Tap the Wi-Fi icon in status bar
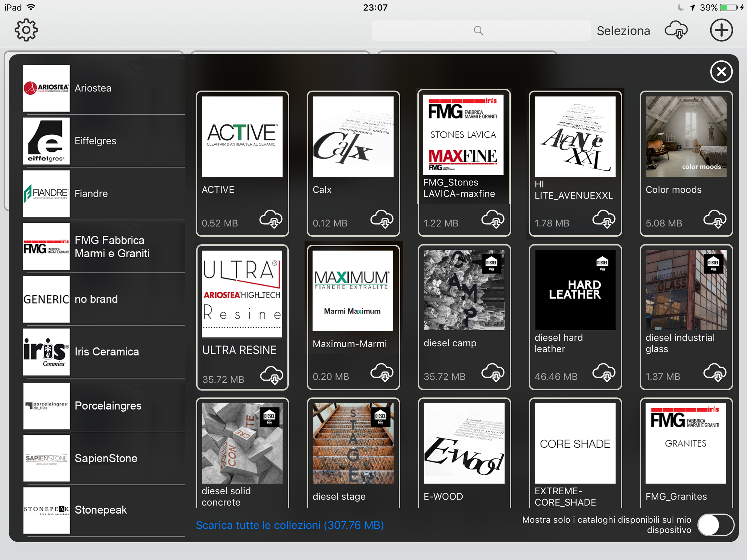The image size is (747, 560). pos(31,7)
